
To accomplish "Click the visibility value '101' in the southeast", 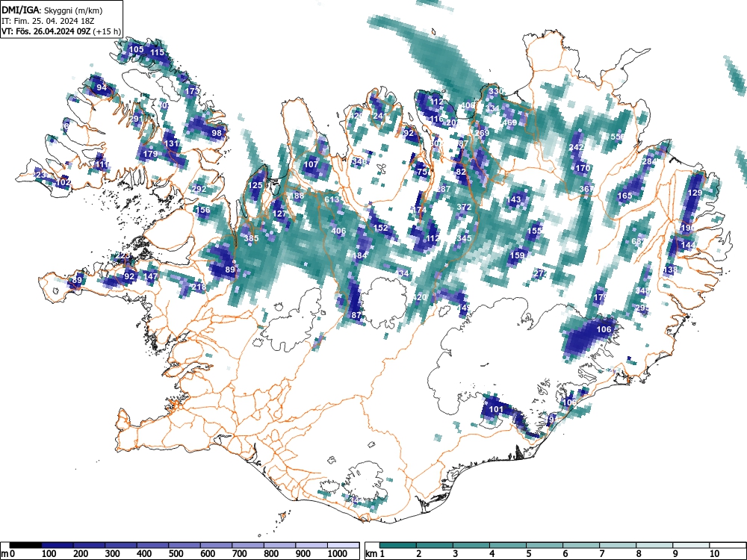I will coord(496,409).
